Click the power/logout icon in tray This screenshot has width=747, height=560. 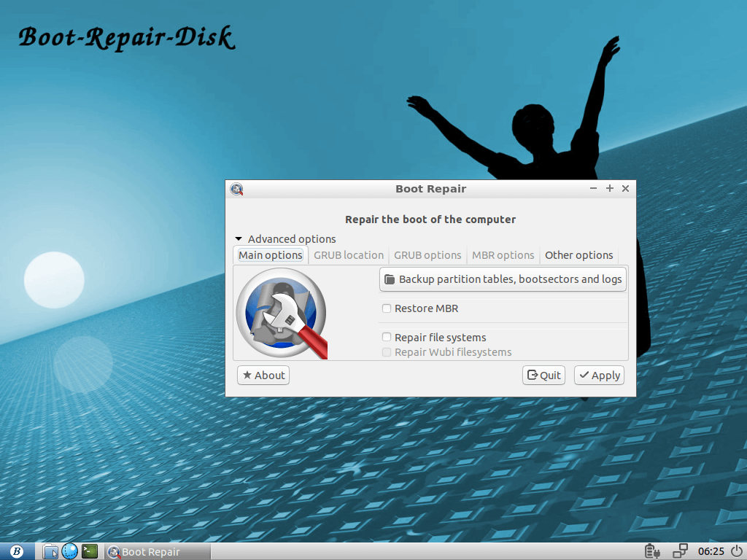coord(736,551)
